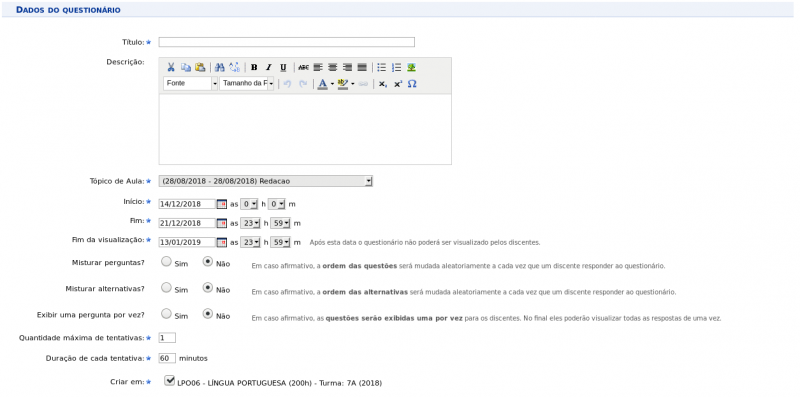Toggle strikethrough ABC formatting
800x397 pixels.
(x=303, y=67)
